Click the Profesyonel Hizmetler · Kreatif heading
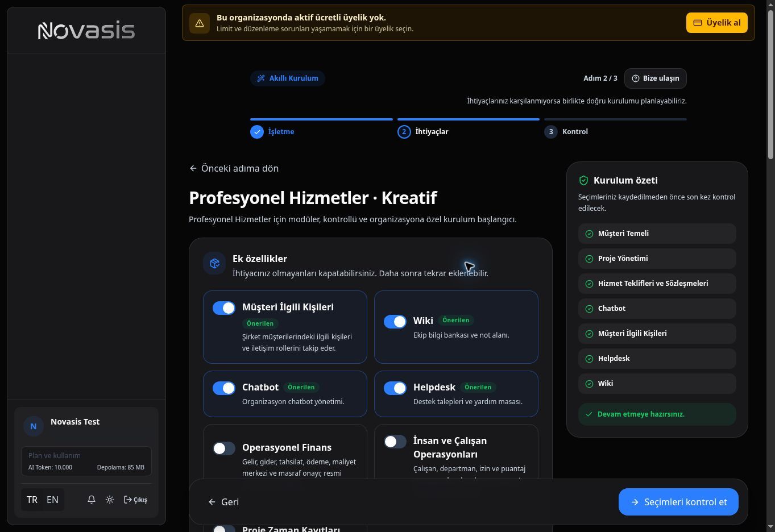 (x=313, y=198)
